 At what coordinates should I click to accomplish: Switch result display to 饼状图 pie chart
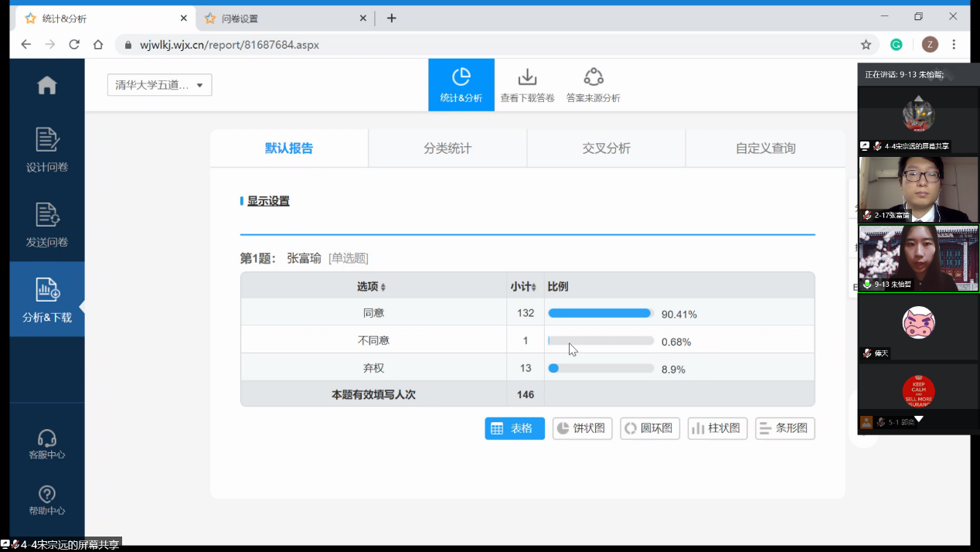[x=582, y=428]
